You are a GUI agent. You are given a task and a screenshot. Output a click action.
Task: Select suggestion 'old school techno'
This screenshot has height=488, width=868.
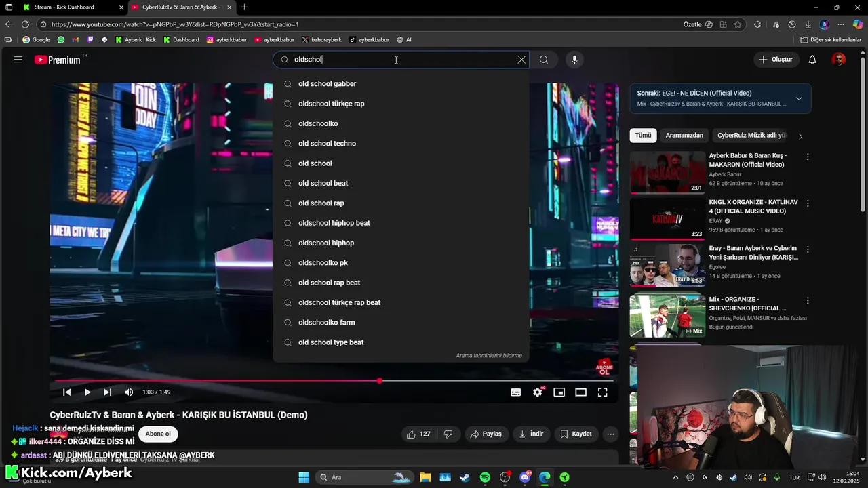click(x=401, y=144)
